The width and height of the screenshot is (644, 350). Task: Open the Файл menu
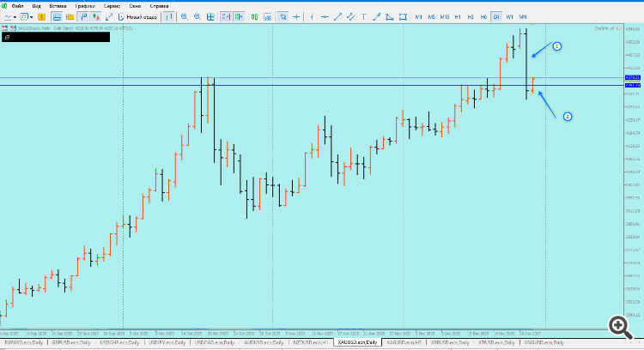point(18,6)
